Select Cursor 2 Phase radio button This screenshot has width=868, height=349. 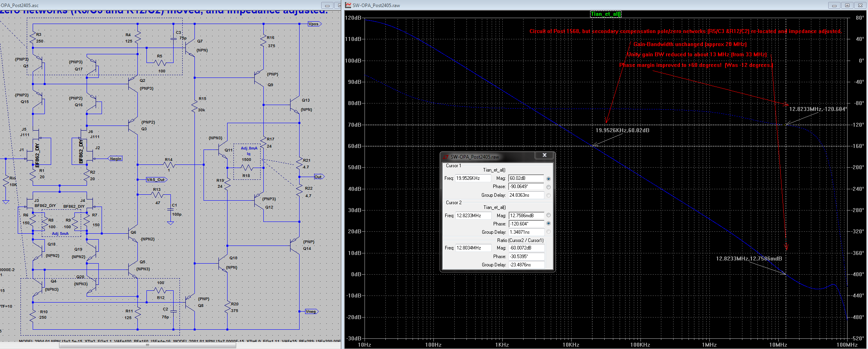(548, 223)
